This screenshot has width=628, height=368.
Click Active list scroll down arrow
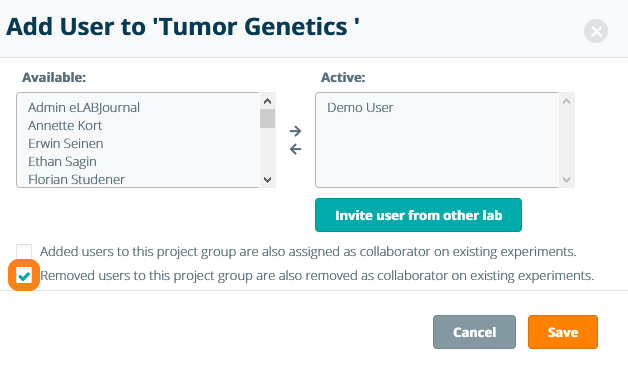[566, 180]
